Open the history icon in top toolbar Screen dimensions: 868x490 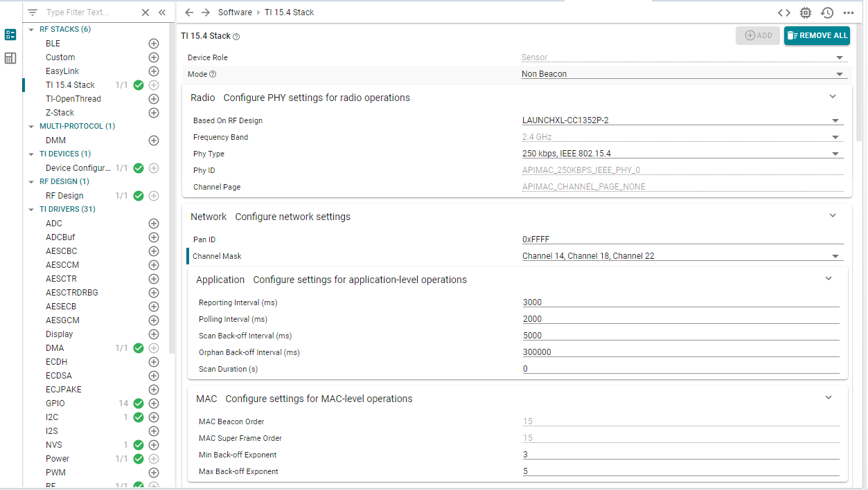coord(827,12)
